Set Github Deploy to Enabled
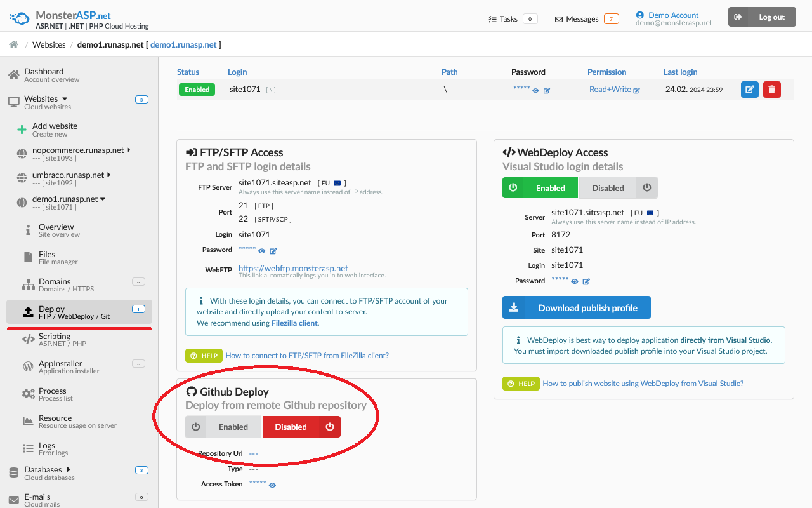This screenshot has width=812, height=508. point(223,427)
